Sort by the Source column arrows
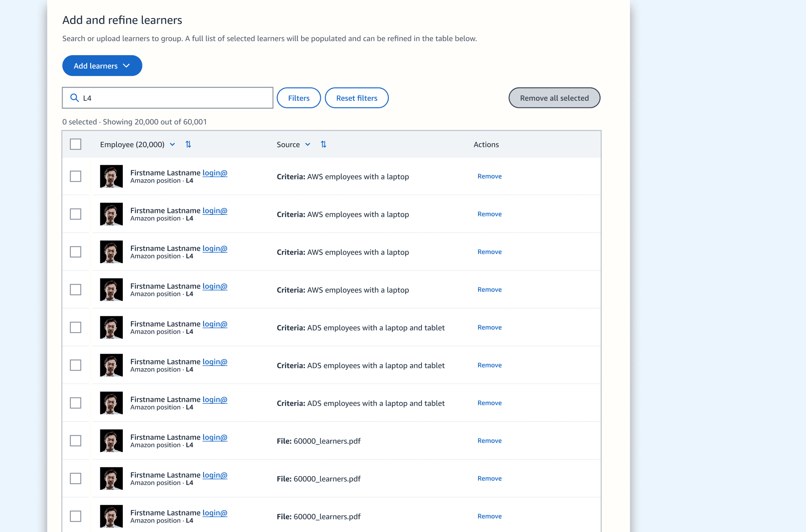806x532 pixels. tap(324, 144)
